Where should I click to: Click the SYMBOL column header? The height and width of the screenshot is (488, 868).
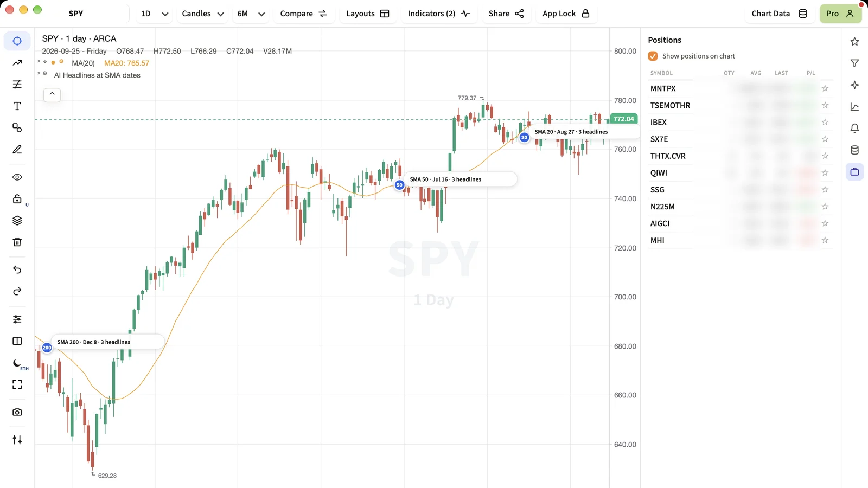[x=661, y=73]
